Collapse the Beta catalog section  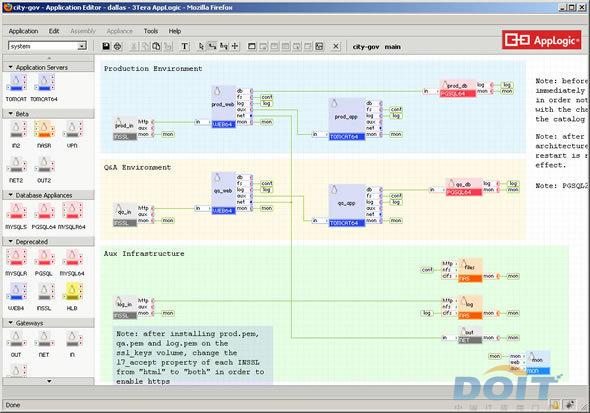(11, 114)
